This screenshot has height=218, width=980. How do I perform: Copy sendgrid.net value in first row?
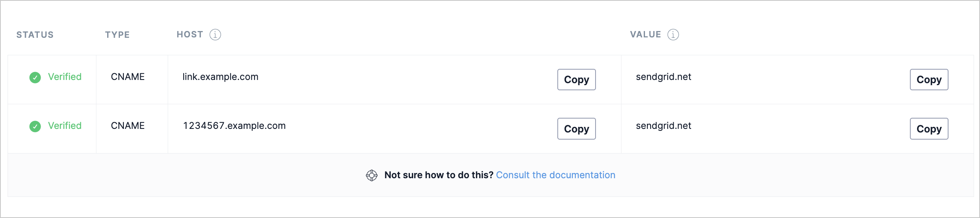[929, 80]
